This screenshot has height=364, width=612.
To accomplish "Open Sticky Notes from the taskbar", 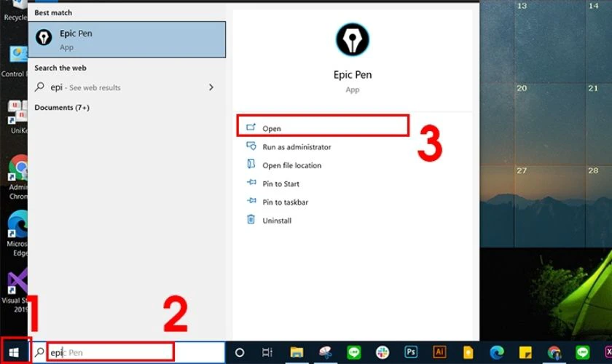I will (525, 352).
